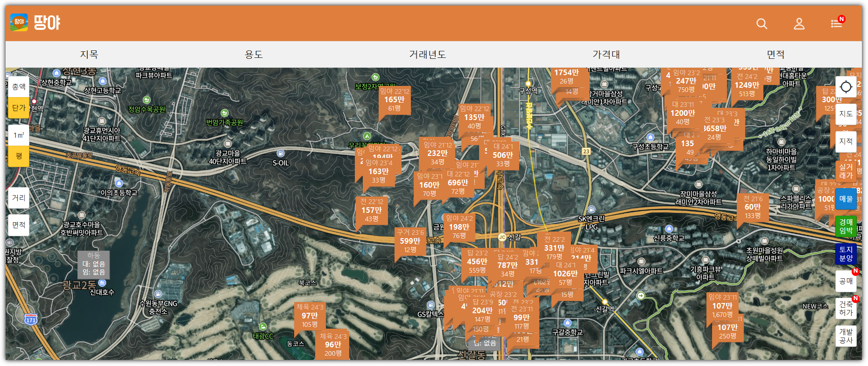Open the 지목 filter tab

89,55
